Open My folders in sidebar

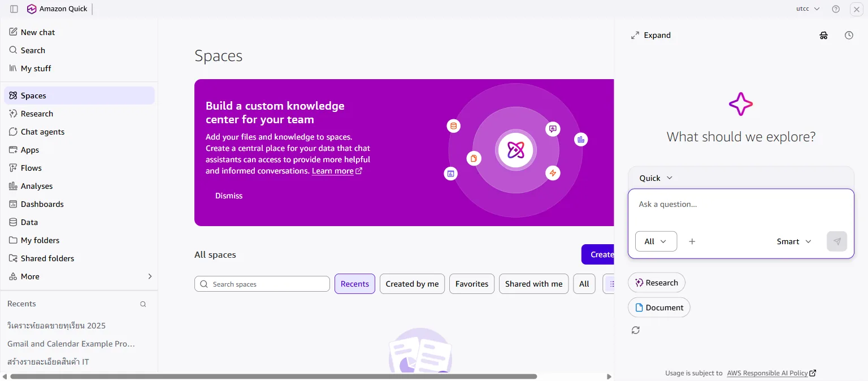[x=79, y=240]
